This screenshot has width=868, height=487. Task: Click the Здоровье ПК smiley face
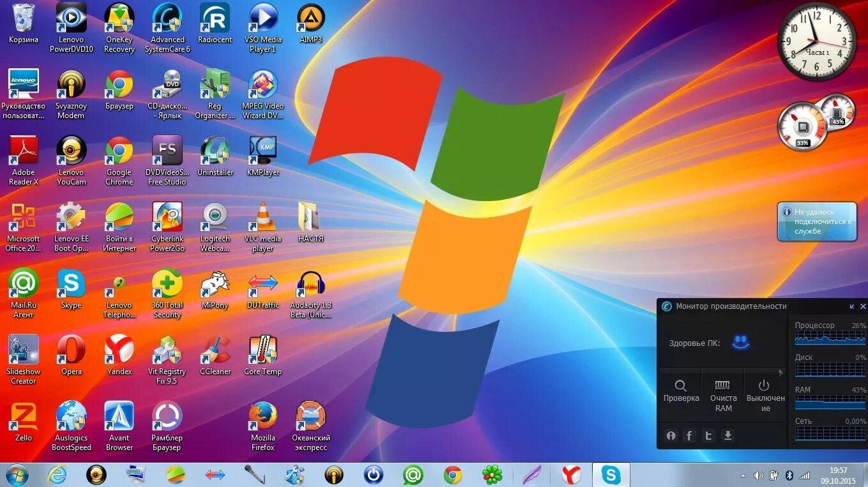click(740, 343)
